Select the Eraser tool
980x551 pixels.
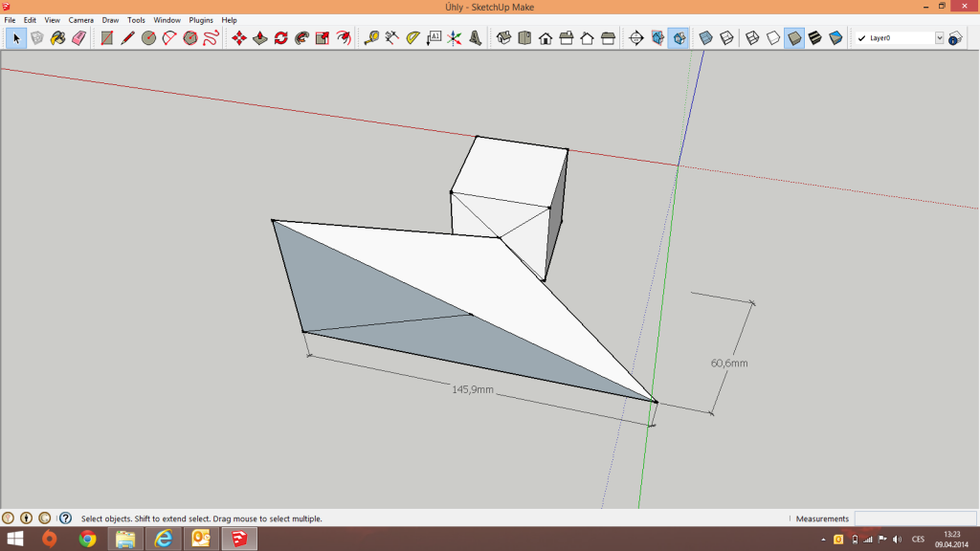click(78, 38)
